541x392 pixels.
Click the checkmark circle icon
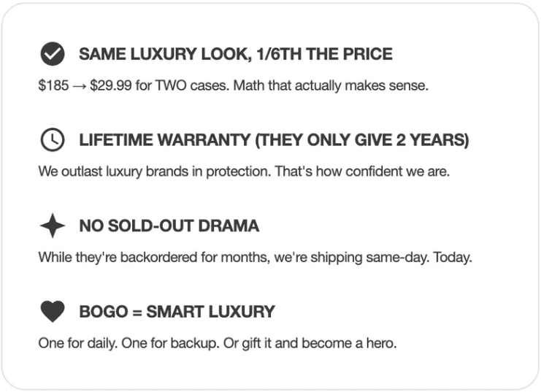click(52, 54)
